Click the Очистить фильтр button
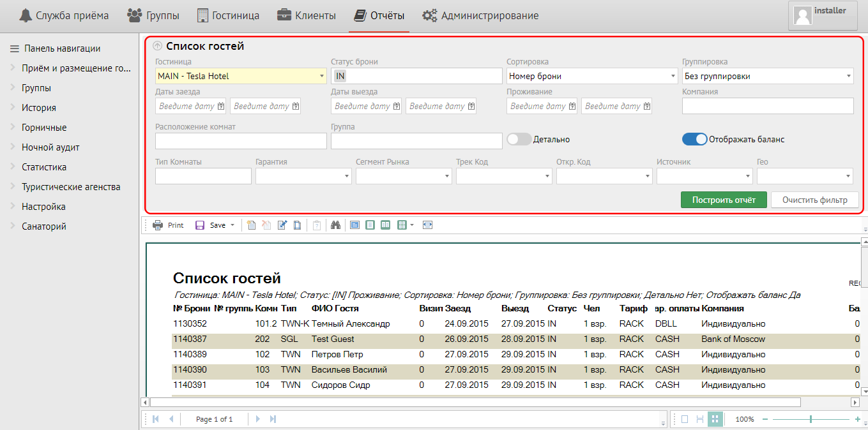868x430 pixels. tap(814, 200)
